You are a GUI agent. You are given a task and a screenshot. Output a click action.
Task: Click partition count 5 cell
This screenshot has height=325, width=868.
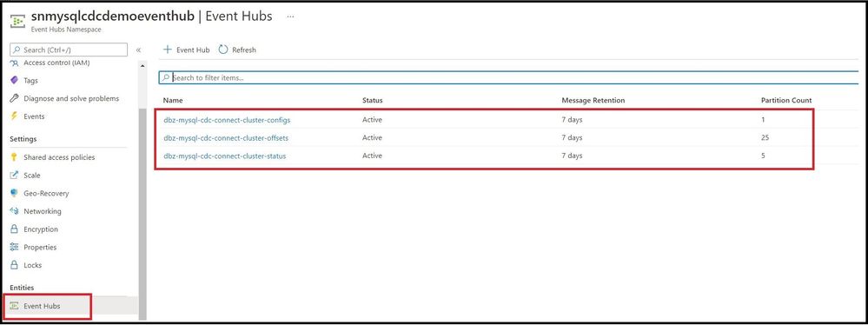coord(763,156)
